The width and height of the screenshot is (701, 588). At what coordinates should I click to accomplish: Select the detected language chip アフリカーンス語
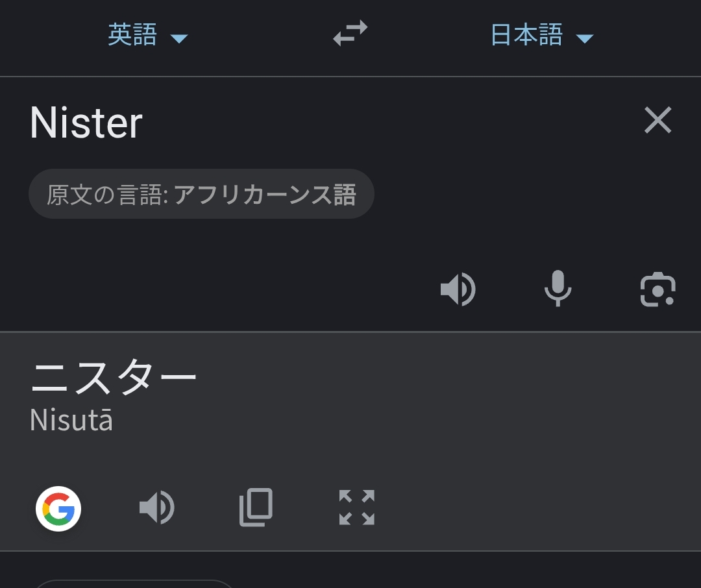coord(201,194)
